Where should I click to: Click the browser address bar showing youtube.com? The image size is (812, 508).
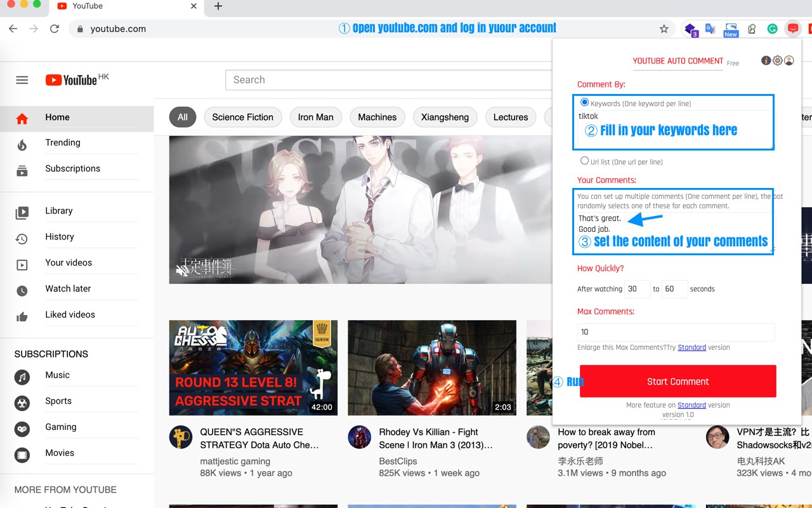tap(371, 29)
